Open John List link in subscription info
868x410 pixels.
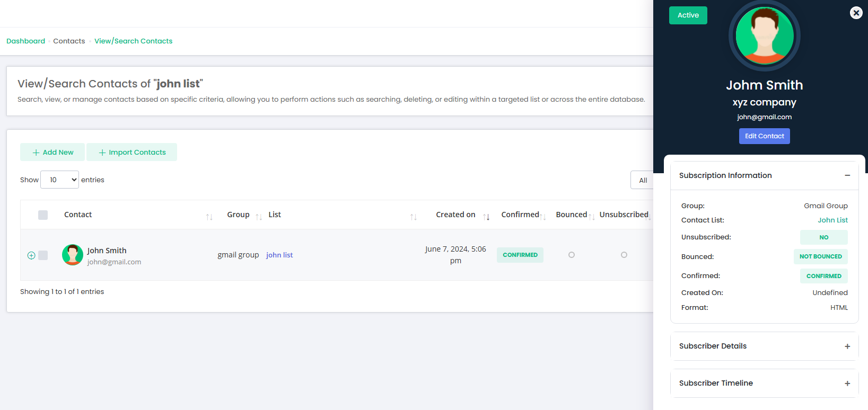point(832,220)
